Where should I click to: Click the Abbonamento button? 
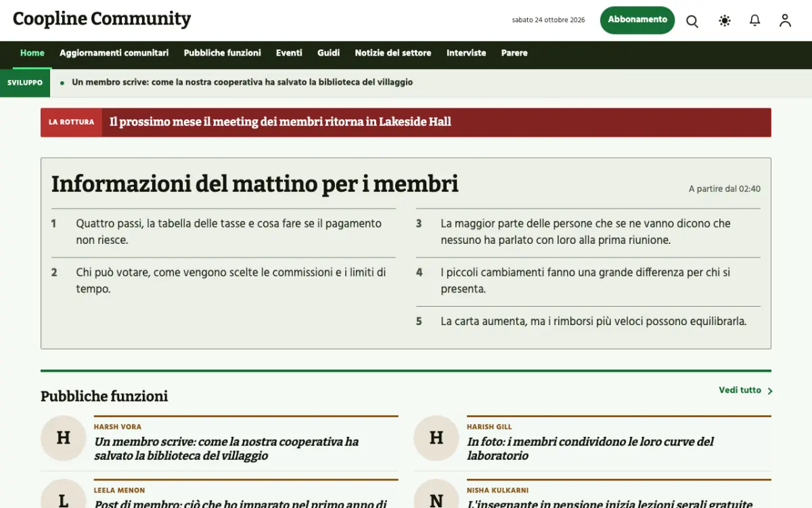[x=637, y=20]
